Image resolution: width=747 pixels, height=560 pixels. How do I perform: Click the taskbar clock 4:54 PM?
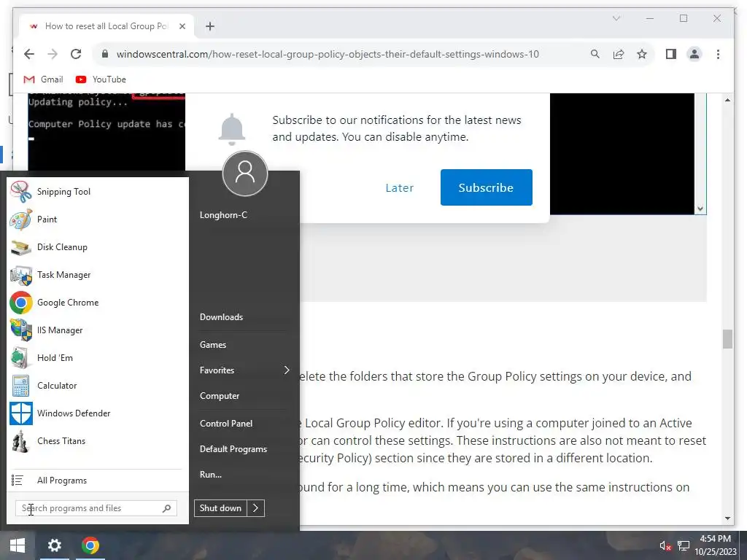(x=715, y=539)
